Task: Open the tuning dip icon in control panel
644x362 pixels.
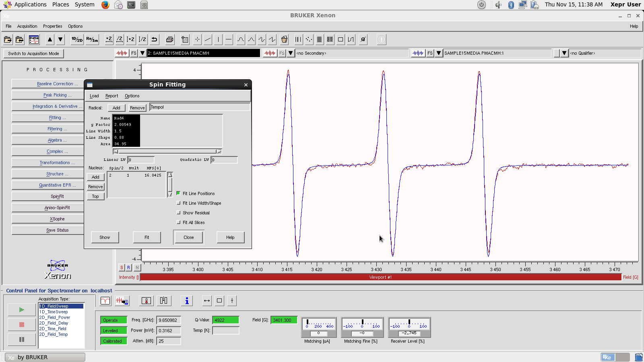Action: [105, 301]
